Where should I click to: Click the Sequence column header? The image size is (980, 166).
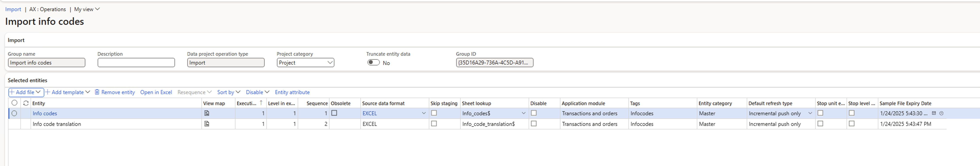click(313, 103)
